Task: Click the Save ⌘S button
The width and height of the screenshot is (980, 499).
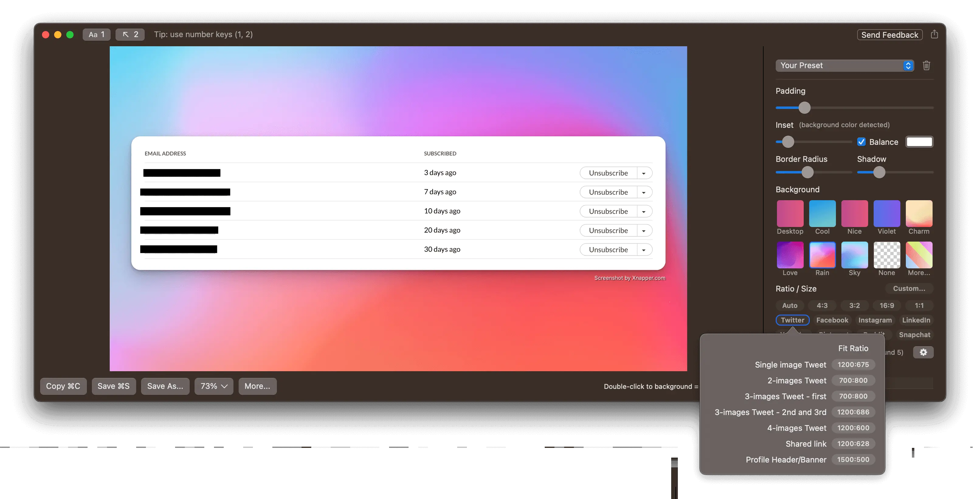Action: (x=113, y=386)
